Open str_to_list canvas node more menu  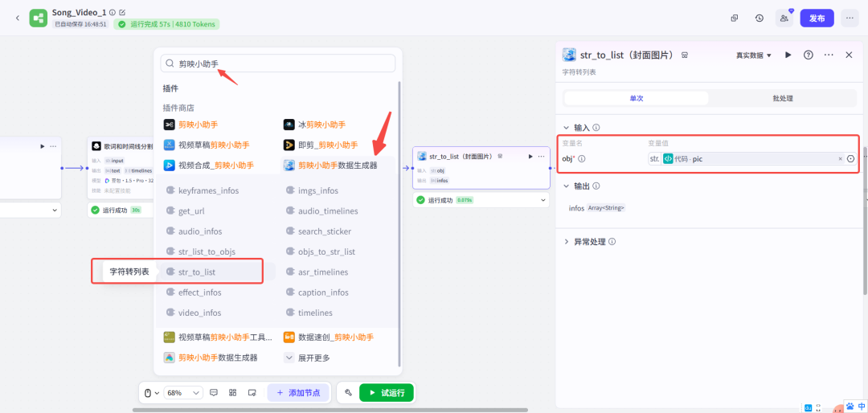coord(542,157)
